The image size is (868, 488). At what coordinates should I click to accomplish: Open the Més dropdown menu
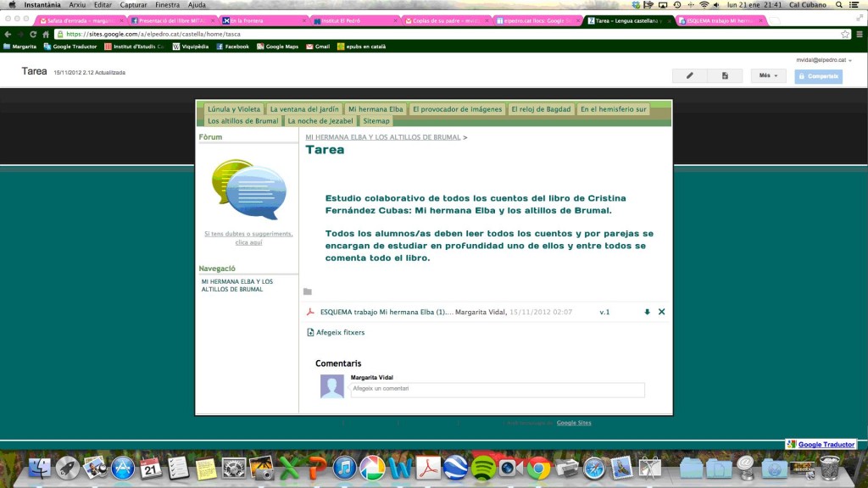(768, 75)
